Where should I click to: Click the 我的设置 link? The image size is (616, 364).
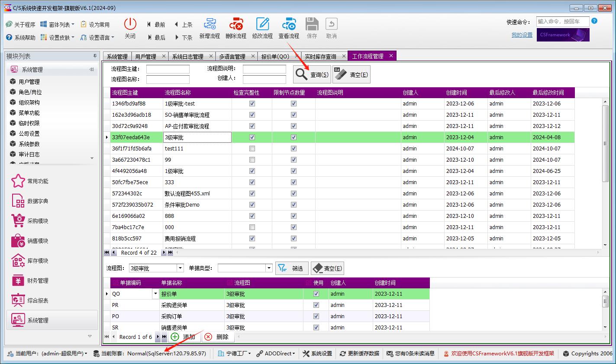click(x=522, y=35)
